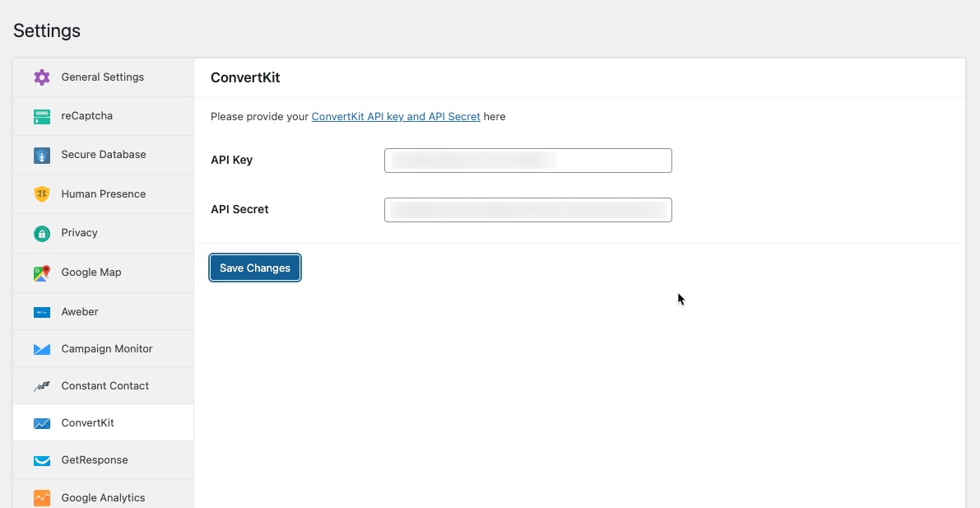The image size is (980, 508).
Task: Click into the API Secret field
Action: point(527,210)
